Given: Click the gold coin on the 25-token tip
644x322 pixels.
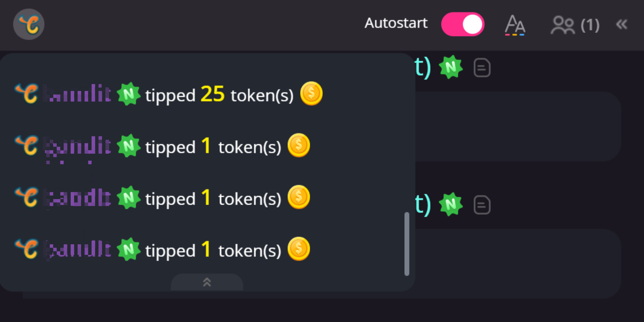Looking at the screenshot, I should click(311, 93).
